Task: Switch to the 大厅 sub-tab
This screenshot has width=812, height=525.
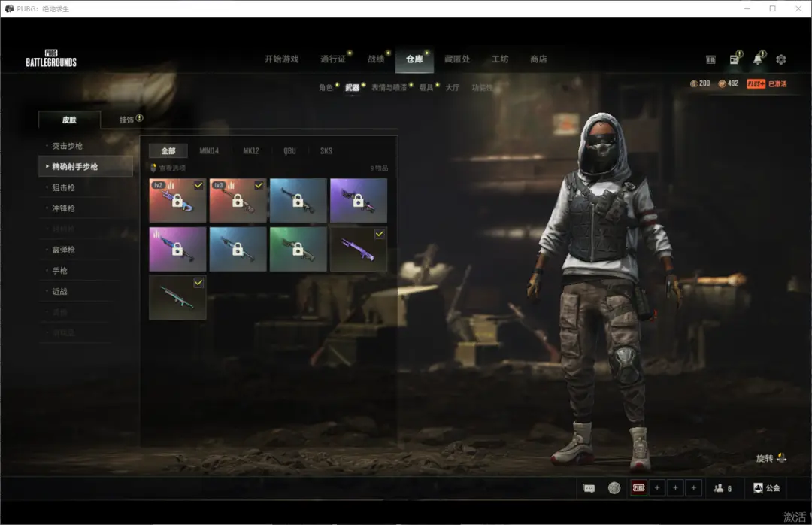Action: click(453, 87)
